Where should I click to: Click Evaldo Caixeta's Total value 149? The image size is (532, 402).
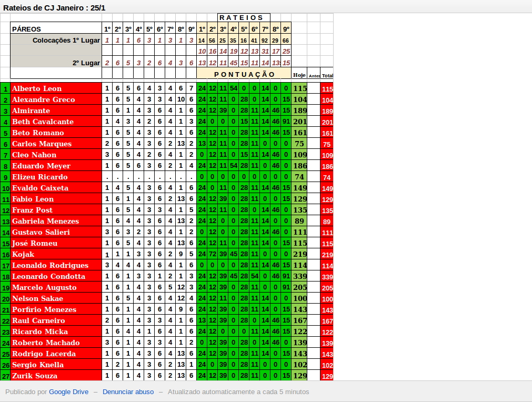327,188
